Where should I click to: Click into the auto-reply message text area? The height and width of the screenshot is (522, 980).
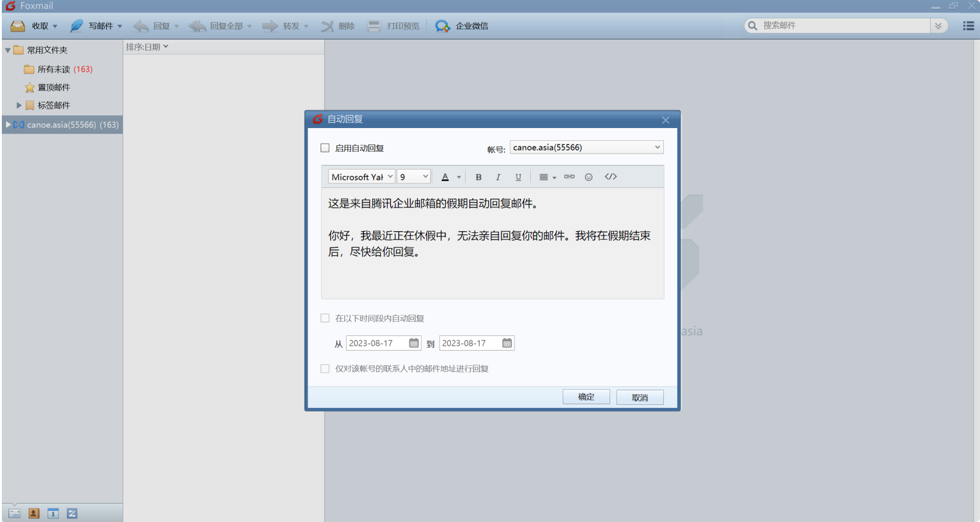492,243
